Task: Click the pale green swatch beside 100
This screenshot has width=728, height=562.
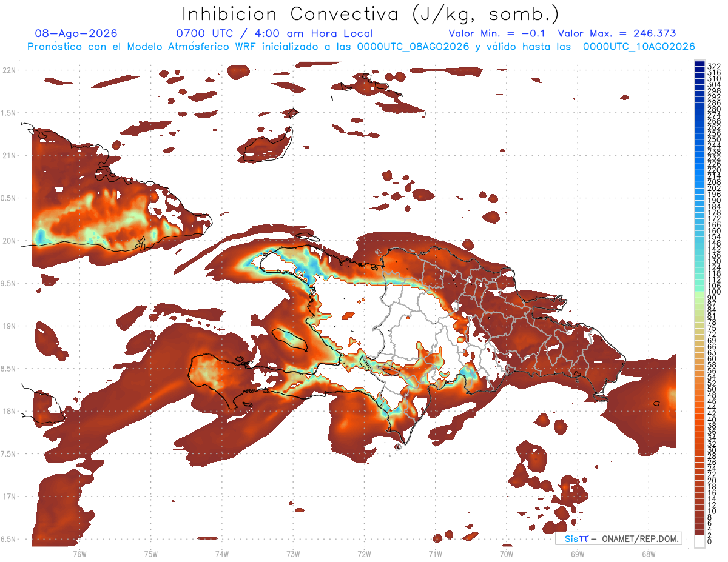Action: pyautogui.click(x=699, y=294)
